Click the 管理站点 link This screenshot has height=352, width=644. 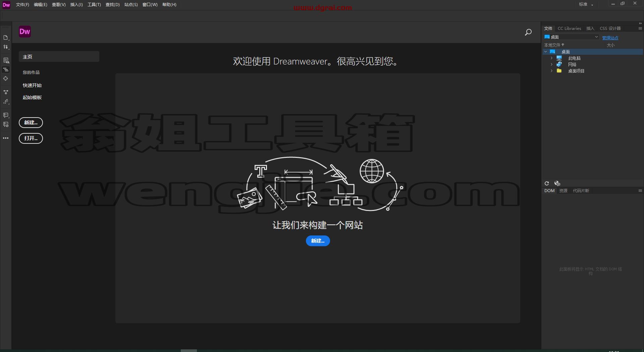point(610,38)
